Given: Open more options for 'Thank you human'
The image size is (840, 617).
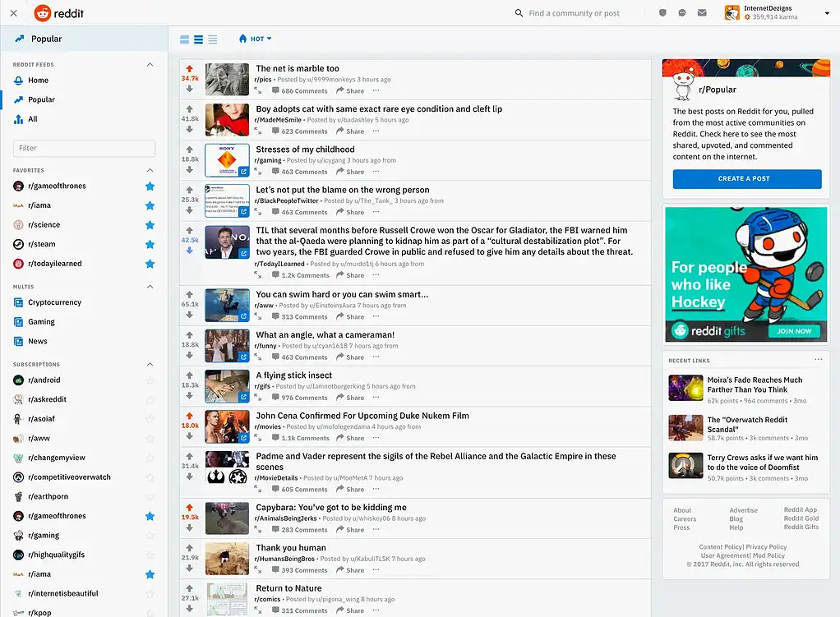Looking at the screenshot, I should point(376,570).
